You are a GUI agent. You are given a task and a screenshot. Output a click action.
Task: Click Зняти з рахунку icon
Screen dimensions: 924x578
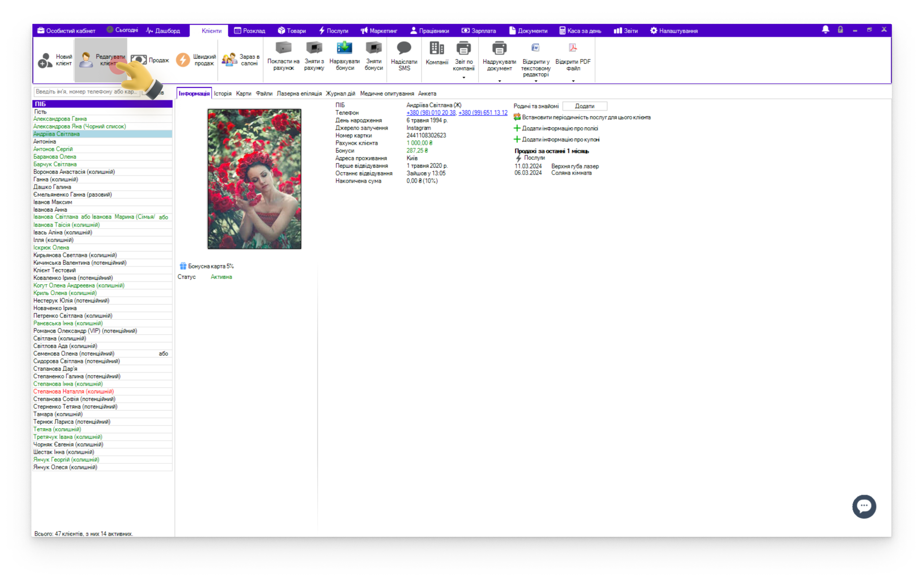314,48
